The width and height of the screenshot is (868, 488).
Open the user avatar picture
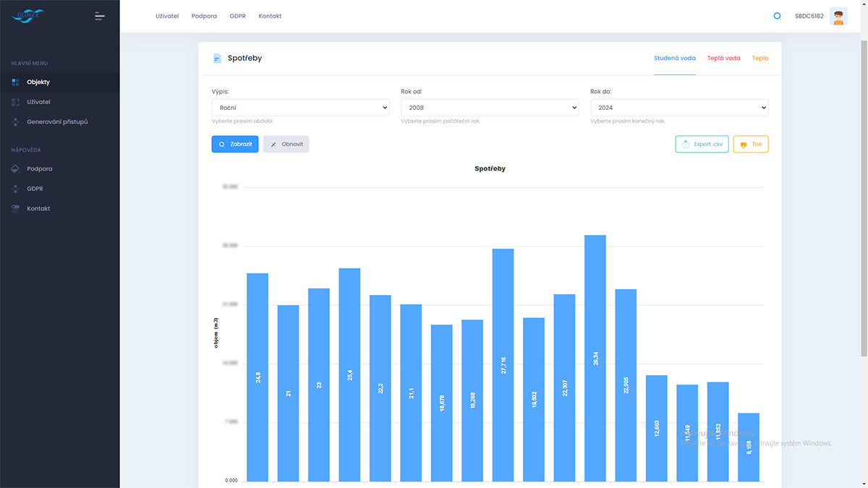coord(838,16)
